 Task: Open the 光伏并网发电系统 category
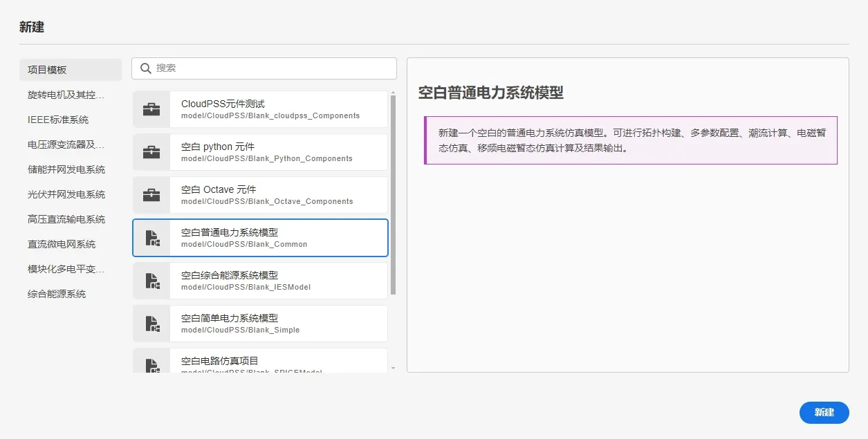pyautogui.click(x=66, y=194)
